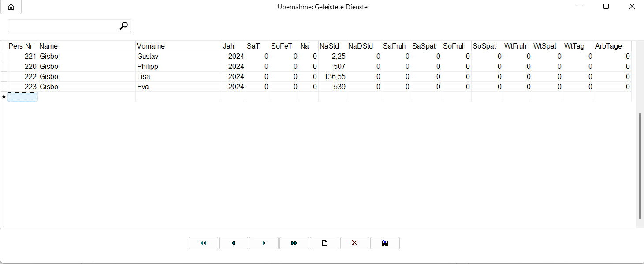Click the vertical scrollbar thumb

coord(640,166)
